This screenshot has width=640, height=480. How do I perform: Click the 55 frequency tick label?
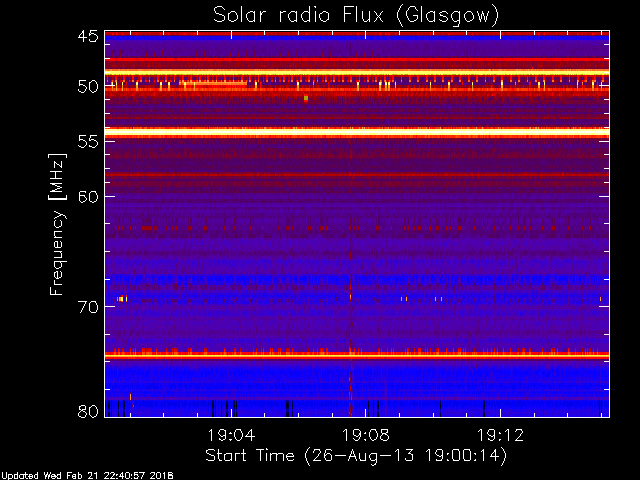click(x=88, y=142)
